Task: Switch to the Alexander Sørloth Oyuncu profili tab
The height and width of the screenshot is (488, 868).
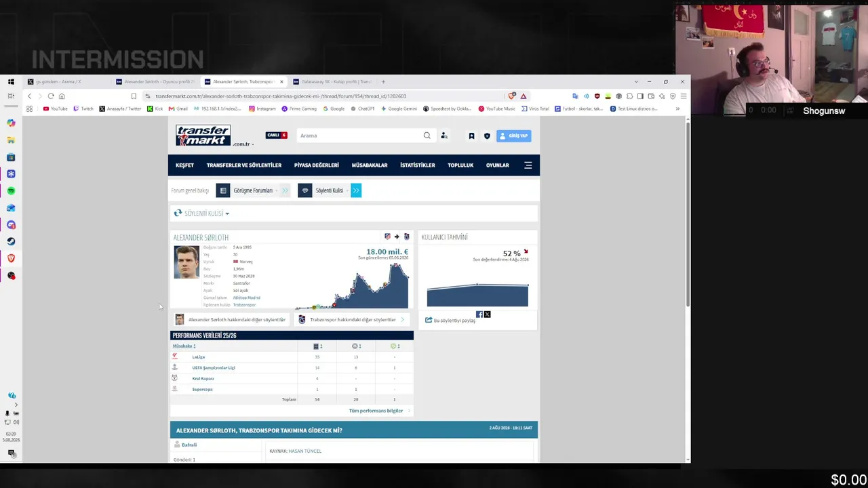Action: pos(155,82)
